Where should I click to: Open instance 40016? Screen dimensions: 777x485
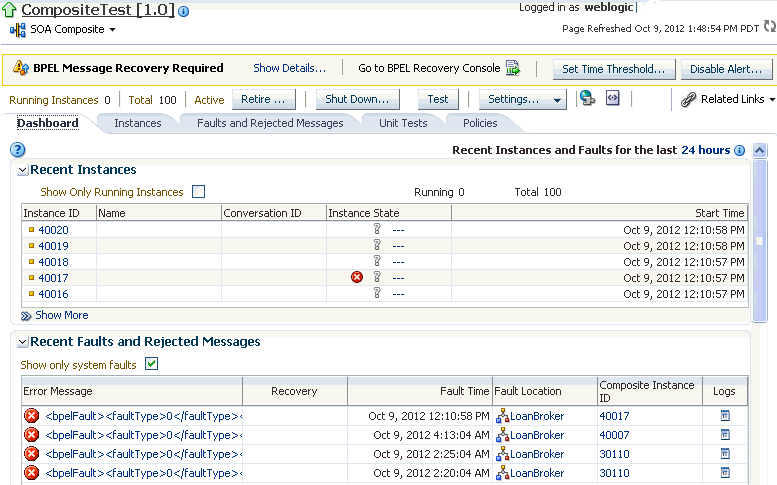point(54,294)
